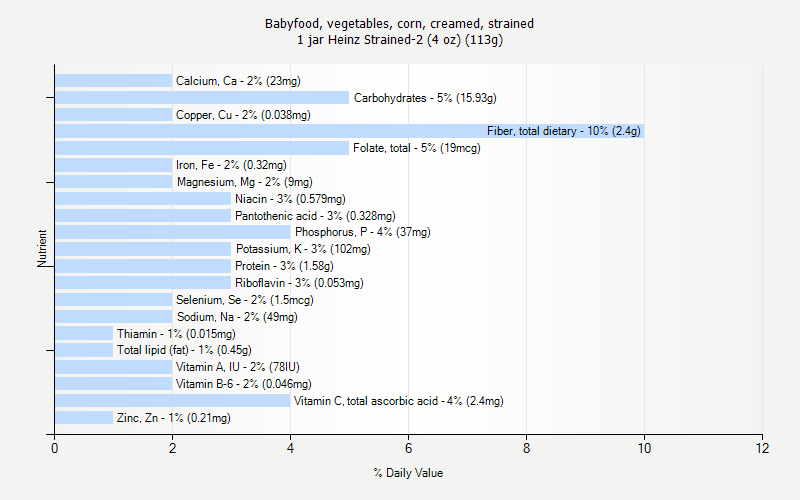Select the Carbohydrates 5% bar
This screenshot has width=800, height=500.
[x=202, y=97]
